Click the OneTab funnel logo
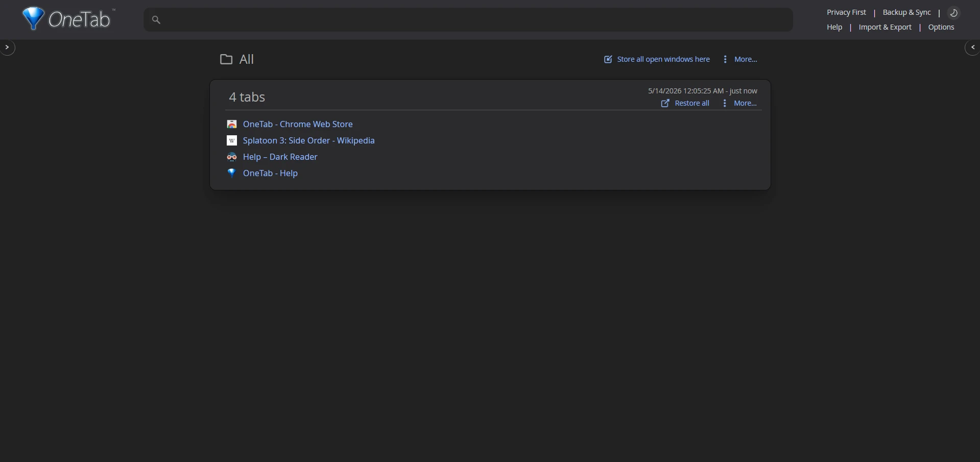This screenshot has width=980, height=462. 34,19
